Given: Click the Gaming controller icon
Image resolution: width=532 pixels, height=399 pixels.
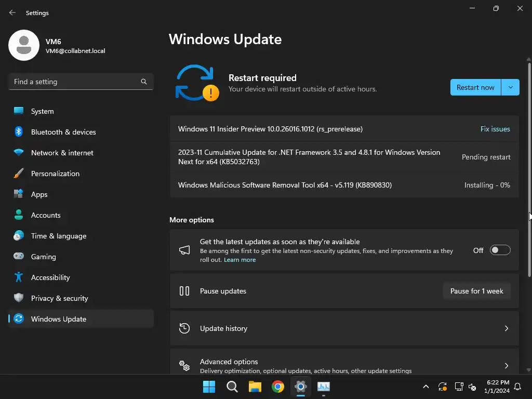Looking at the screenshot, I should pos(19,256).
